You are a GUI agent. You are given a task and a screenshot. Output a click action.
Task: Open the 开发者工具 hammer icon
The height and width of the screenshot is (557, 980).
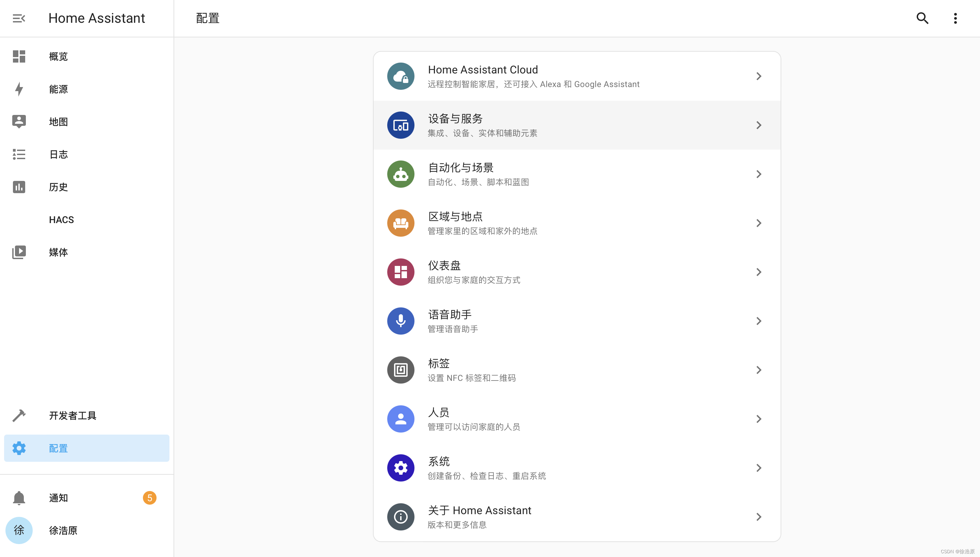point(19,416)
